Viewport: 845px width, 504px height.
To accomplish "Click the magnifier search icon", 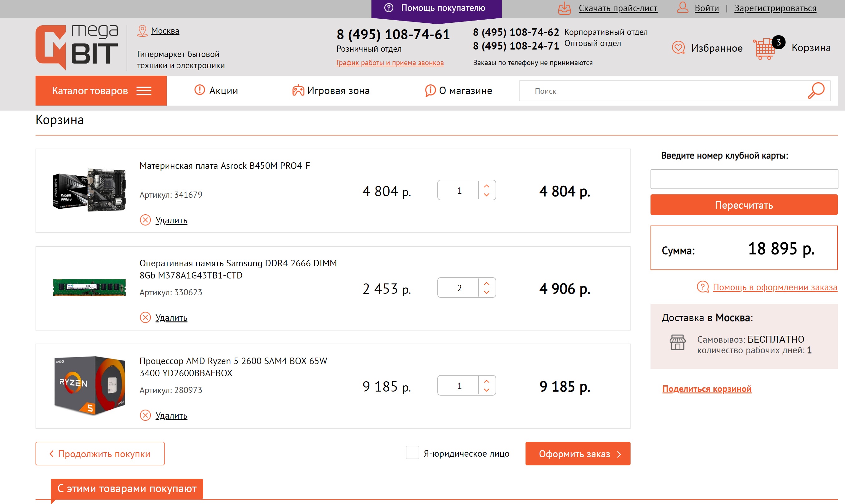I will [816, 91].
